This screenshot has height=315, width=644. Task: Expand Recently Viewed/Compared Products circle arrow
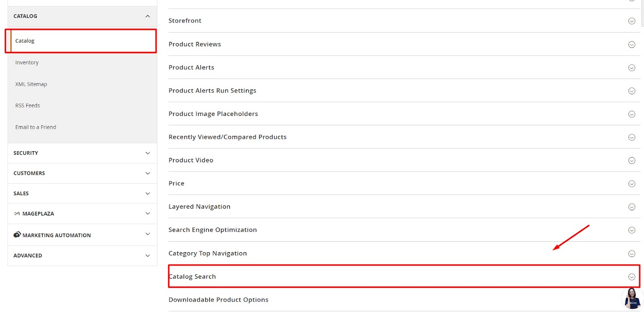[632, 137]
